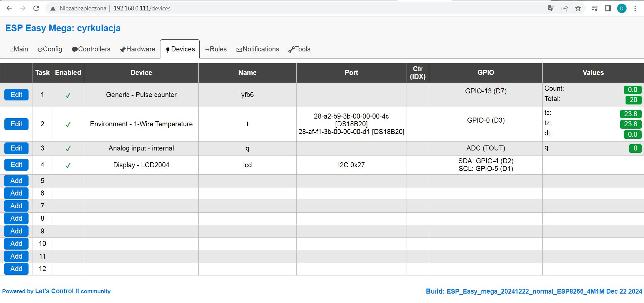Viewport: 644px width, 303px height.
Task: Open Let's Control It community link
Action: [56, 291]
